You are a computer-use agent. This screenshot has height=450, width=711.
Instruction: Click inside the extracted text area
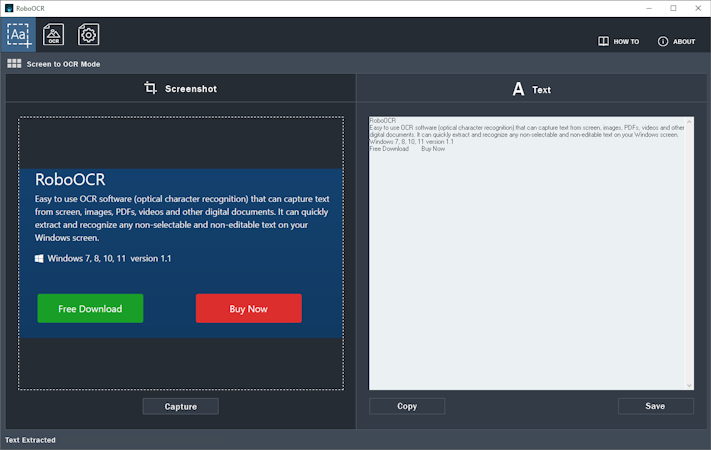(x=527, y=253)
